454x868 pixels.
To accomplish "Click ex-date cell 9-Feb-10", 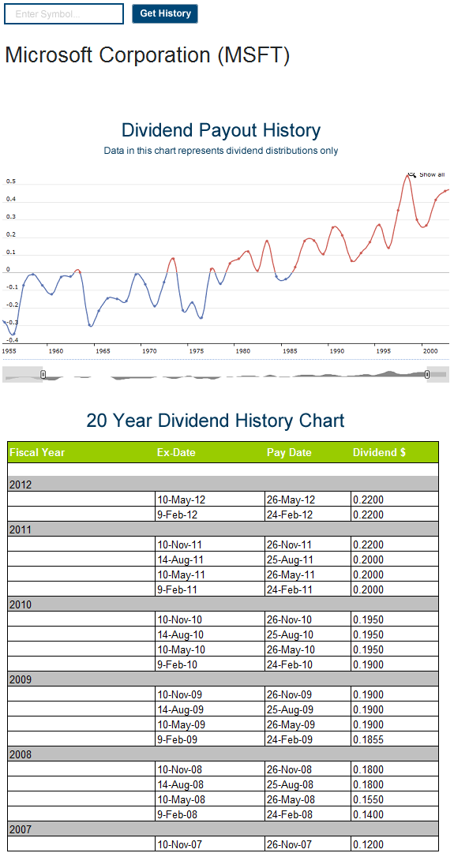I will (x=210, y=664).
